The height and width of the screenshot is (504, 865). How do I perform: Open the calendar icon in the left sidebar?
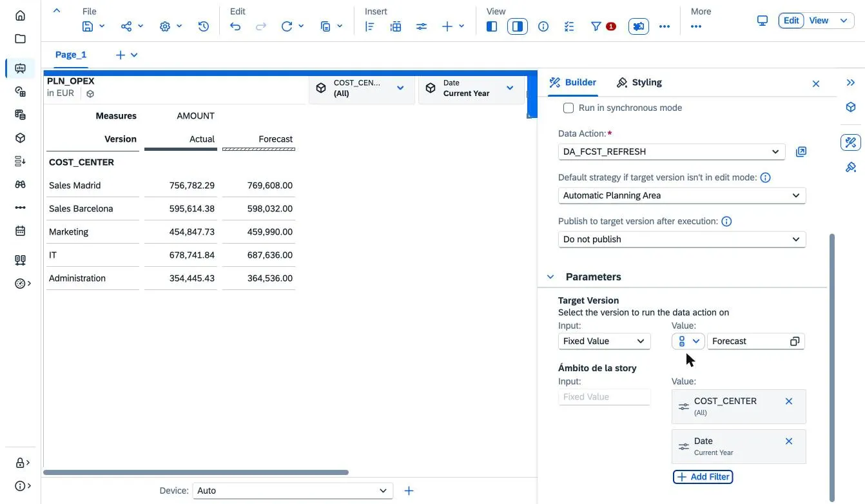[x=20, y=231]
